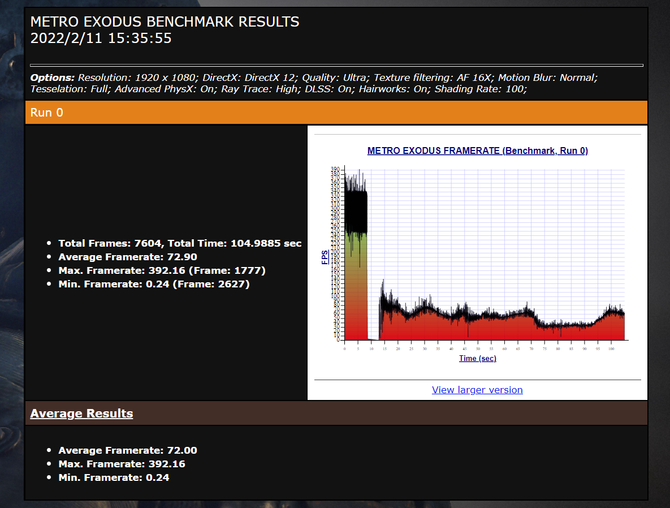
Task: Click the 'Time (sec)' axis label
Action: tap(478, 358)
